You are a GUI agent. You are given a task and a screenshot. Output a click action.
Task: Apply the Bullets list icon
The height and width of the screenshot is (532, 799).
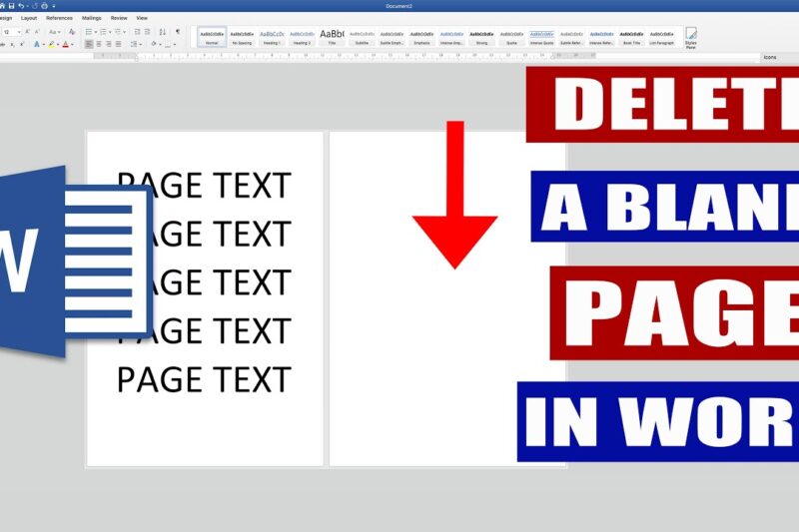coord(89,32)
